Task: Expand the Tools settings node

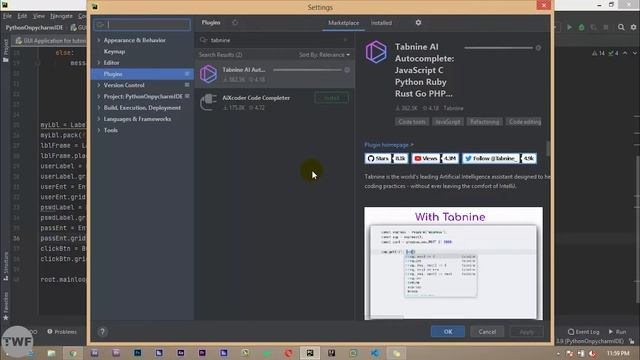Action: [x=99, y=130]
